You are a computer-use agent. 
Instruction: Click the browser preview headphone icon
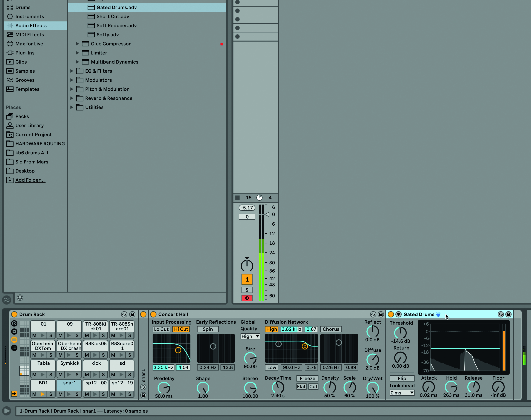coord(20,298)
